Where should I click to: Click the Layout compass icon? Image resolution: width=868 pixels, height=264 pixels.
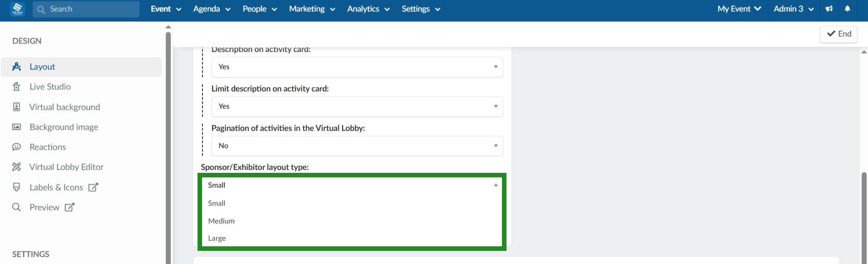point(17,67)
